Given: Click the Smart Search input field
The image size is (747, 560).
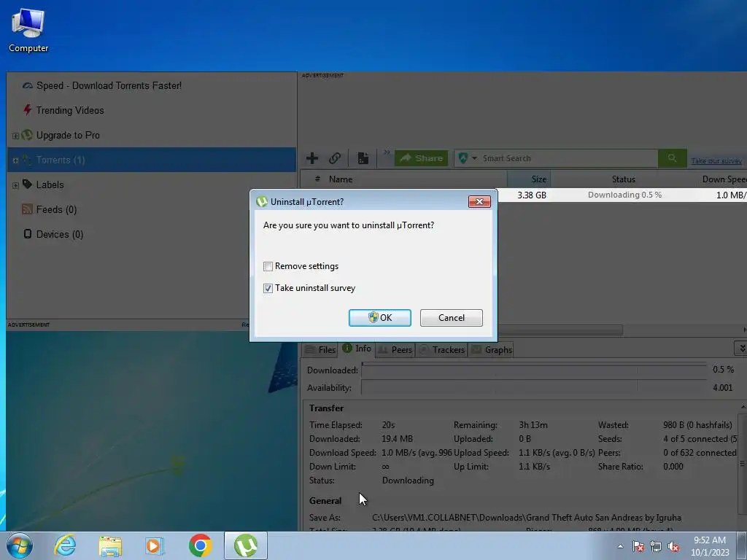Looking at the screenshot, I should coord(568,158).
